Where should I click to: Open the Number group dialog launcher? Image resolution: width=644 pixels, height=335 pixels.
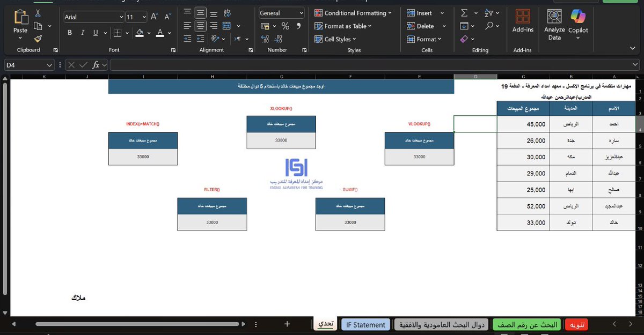click(x=304, y=50)
